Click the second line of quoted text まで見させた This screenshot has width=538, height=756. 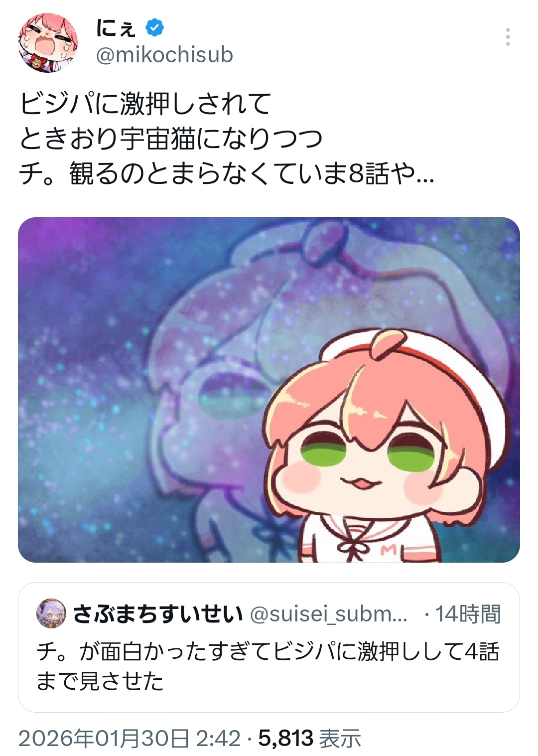[x=100, y=681]
